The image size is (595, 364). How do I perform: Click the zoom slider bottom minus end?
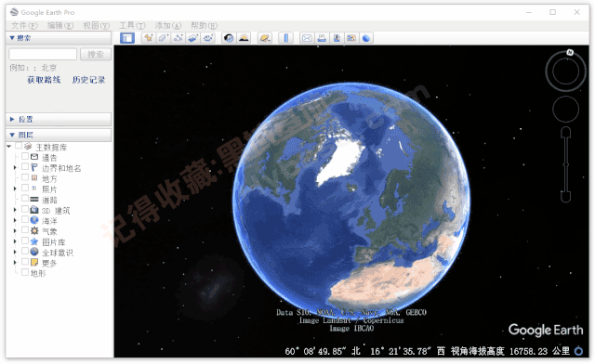(566, 197)
